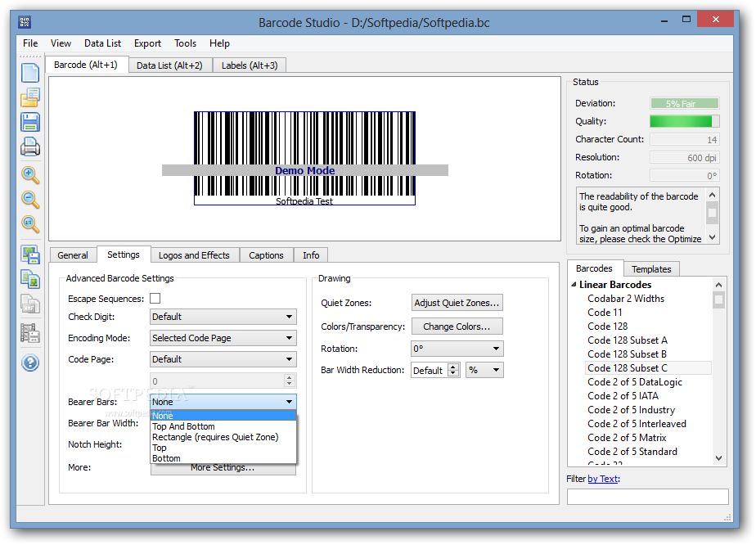The height and width of the screenshot is (545, 756).
Task: Switch to the Data List (Alt+2) tab
Action: 169,65
